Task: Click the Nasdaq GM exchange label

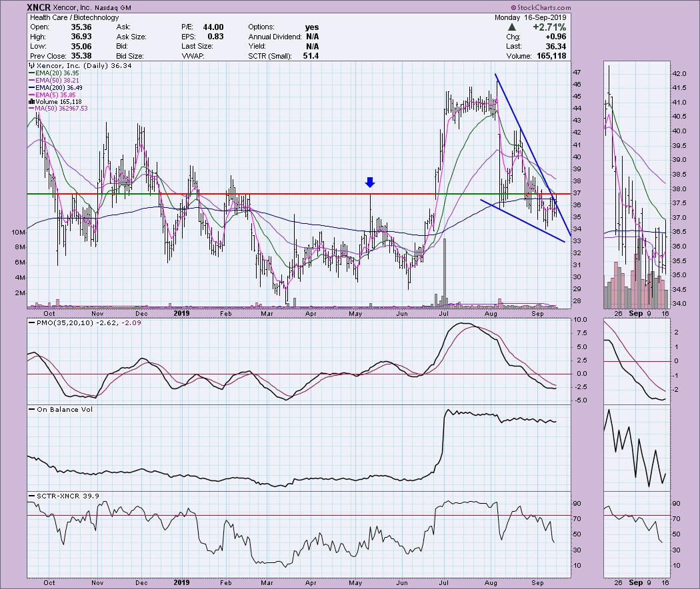Action: point(113,7)
